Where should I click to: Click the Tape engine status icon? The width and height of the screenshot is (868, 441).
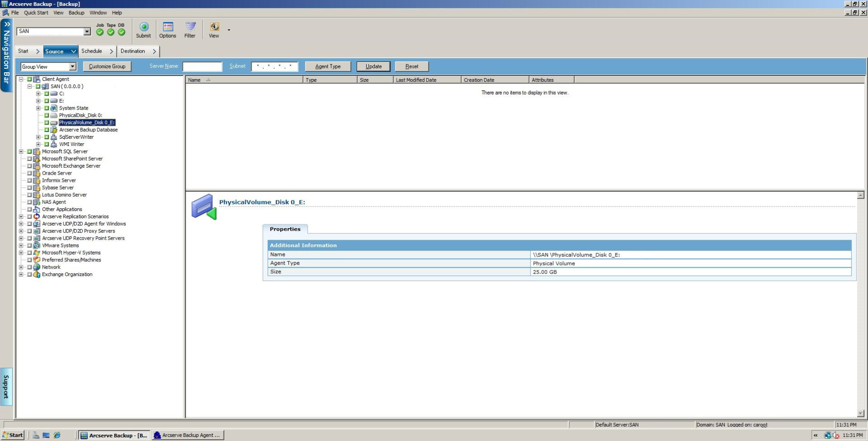111,31
